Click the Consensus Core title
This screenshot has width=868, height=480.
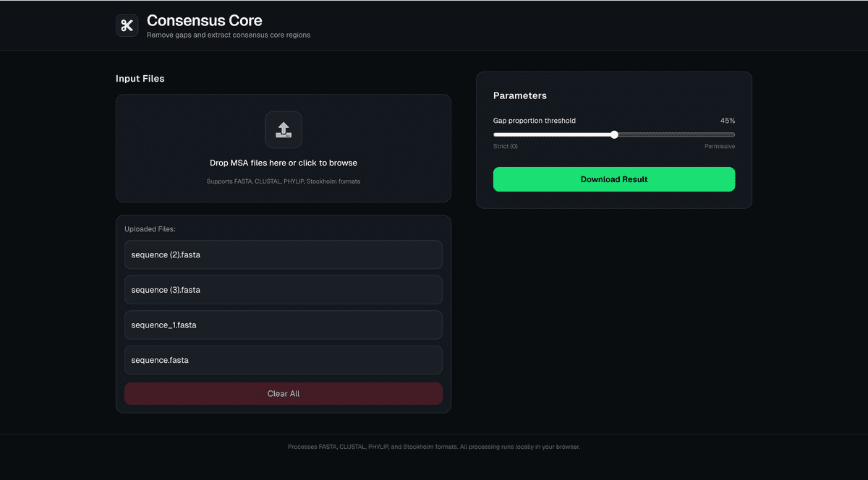pos(204,20)
